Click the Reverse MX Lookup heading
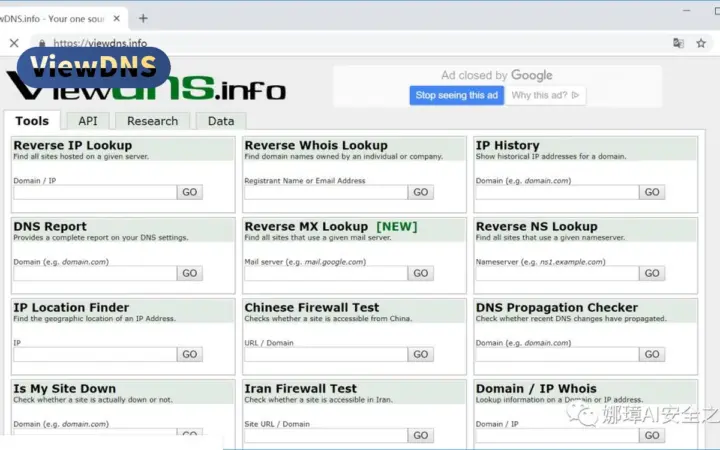 point(306,226)
